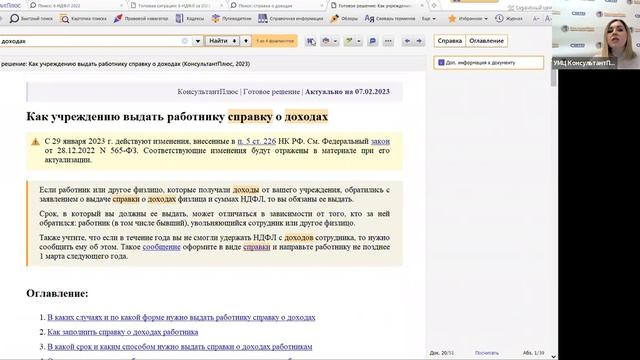Open Доп. информация к документу

click(x=489, y=62)
